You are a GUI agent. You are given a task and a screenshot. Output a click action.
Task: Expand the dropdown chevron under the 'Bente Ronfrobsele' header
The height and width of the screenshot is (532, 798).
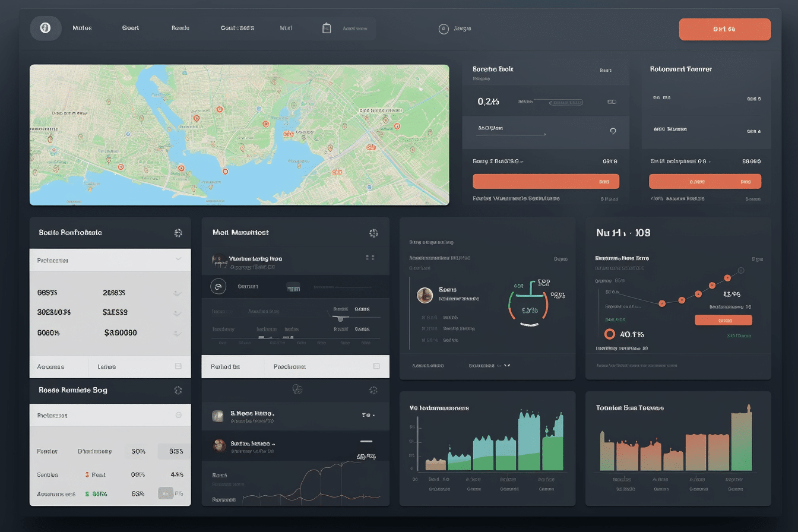[x=178, y=259]
